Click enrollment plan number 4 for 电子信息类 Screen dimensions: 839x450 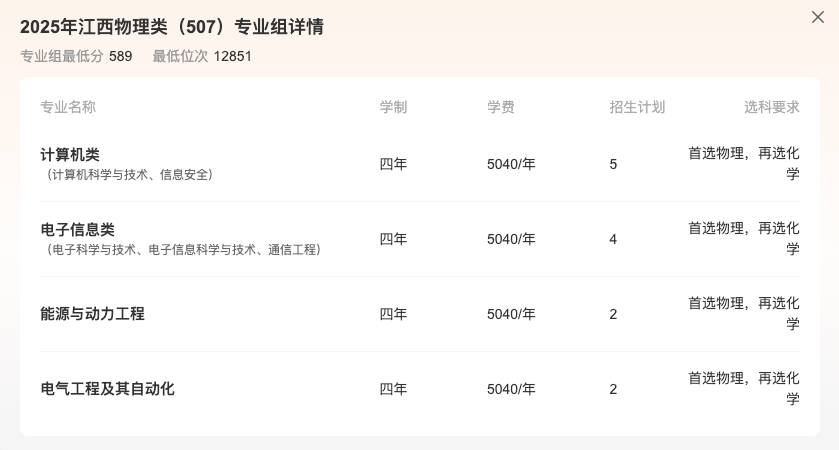tap(613, 239)
